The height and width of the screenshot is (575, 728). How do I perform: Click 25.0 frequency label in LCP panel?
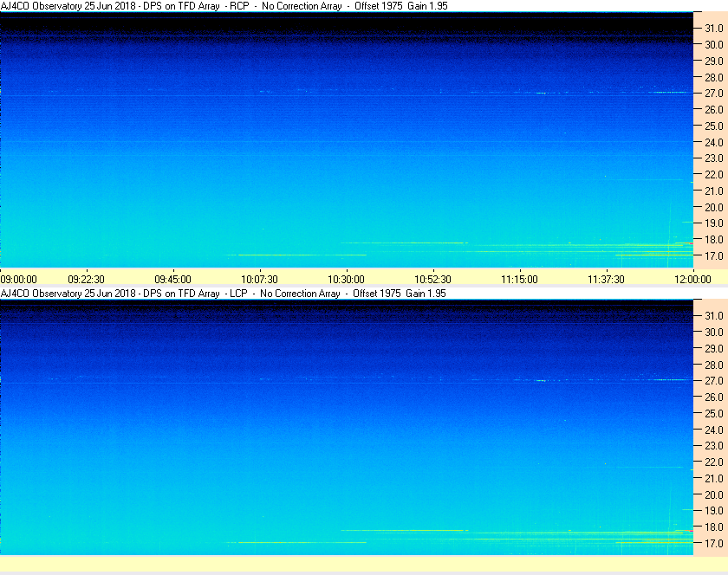[x=714, y=413]
